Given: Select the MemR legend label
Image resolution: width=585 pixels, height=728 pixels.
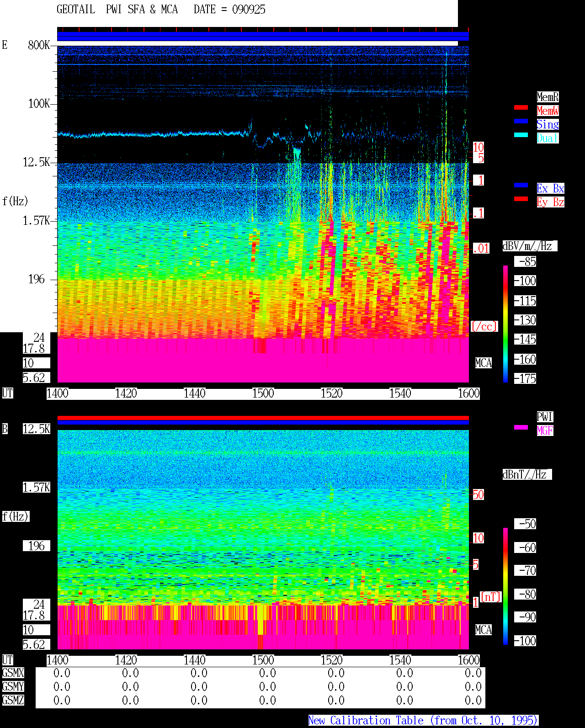Looking at the screenshot, I should [x=548, y=97].
